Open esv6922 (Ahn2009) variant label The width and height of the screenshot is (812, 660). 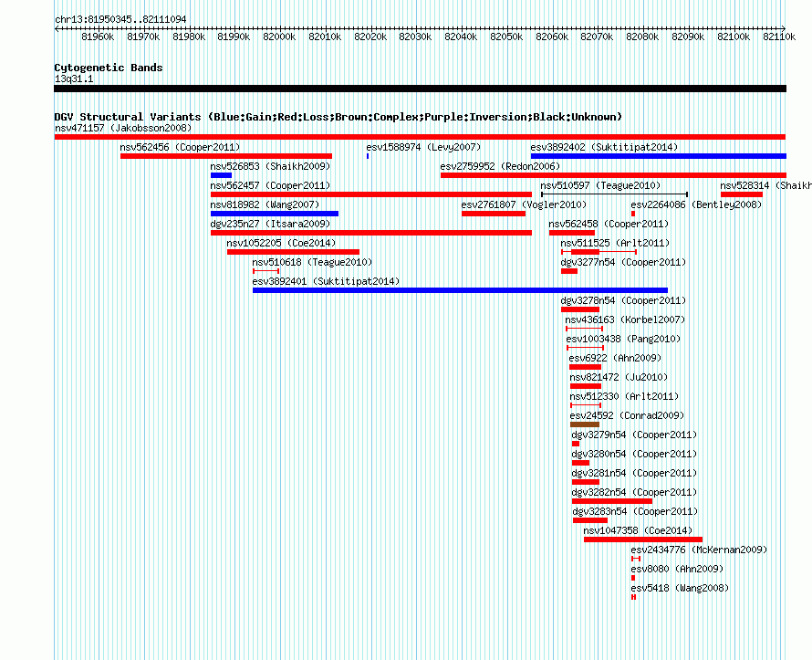pos(615,358)
